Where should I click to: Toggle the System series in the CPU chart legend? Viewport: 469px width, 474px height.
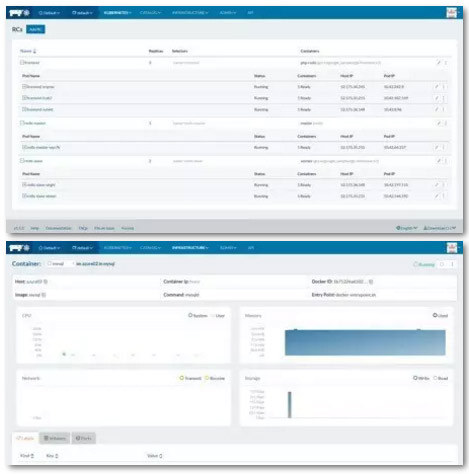(198, 315)
